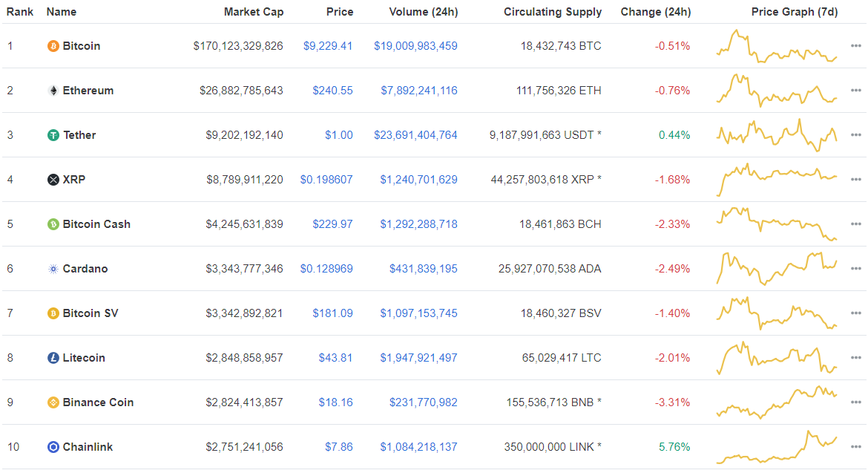
Task: Sort table by Name column header
Action: tap(62, 12)
